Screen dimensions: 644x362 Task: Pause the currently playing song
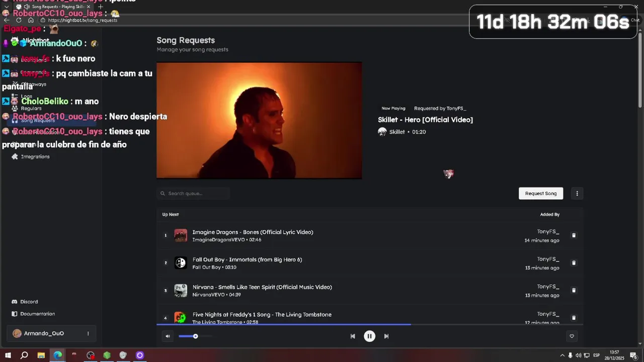(369, 336)
